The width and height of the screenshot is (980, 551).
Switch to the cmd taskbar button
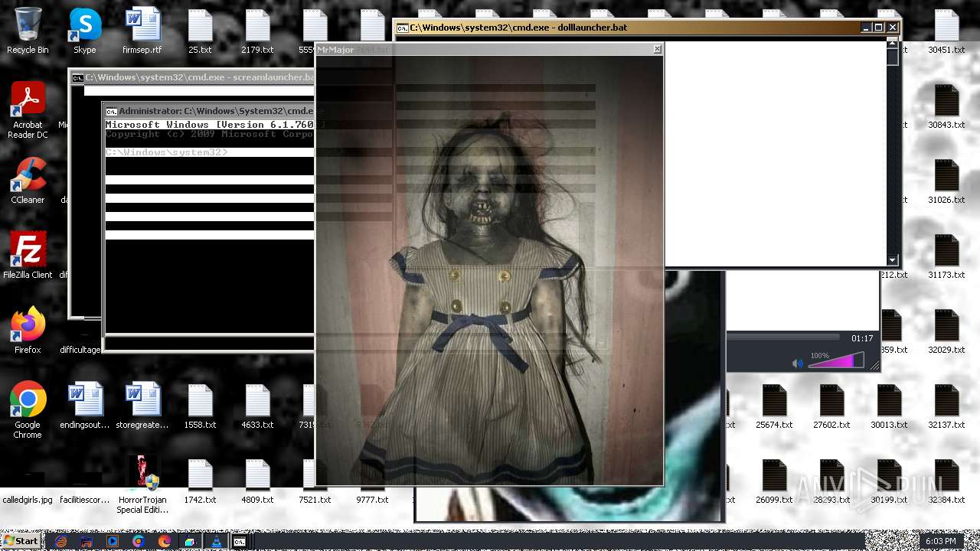(240, 541)
